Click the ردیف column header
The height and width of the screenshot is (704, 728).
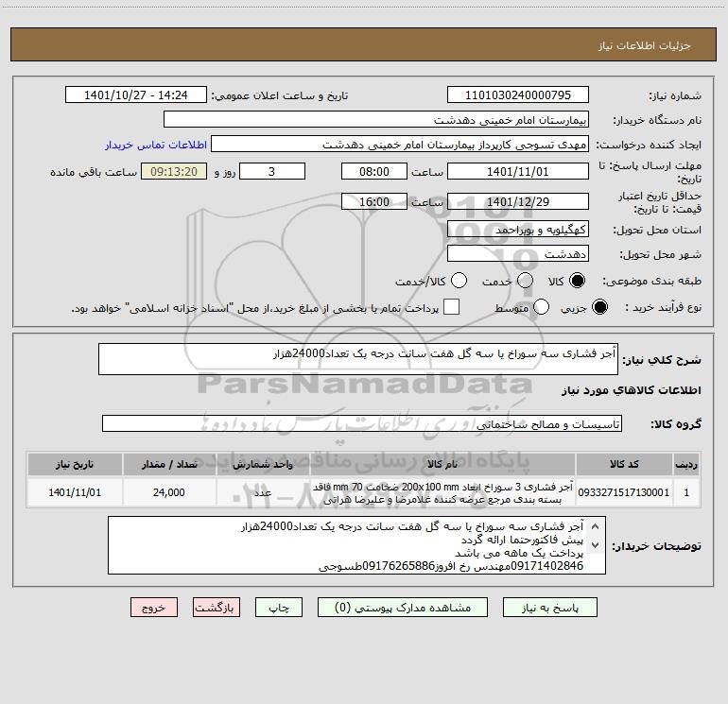(686, 465)
